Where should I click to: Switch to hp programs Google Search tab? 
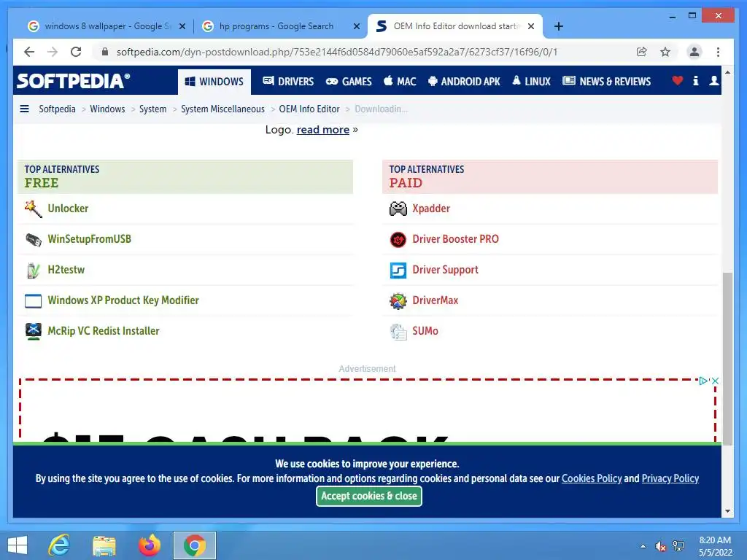(276, 26)
